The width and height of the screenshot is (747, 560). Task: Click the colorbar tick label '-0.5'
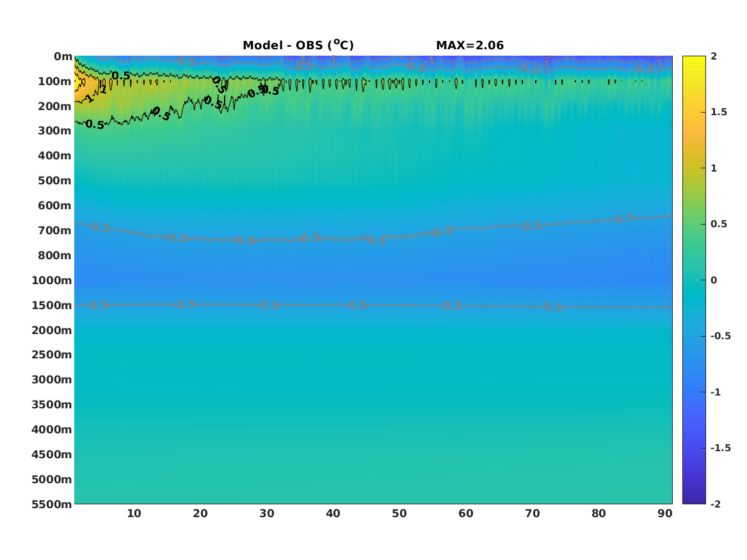[720, 336]
